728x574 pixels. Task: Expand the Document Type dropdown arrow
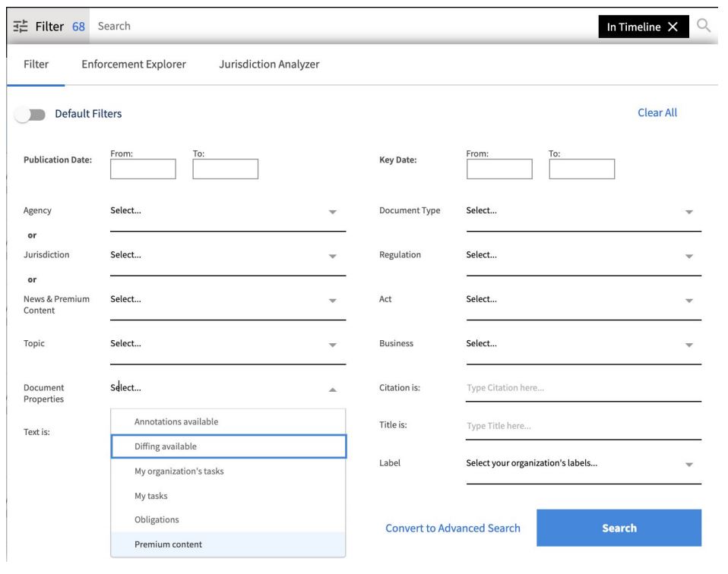point(689,212)
